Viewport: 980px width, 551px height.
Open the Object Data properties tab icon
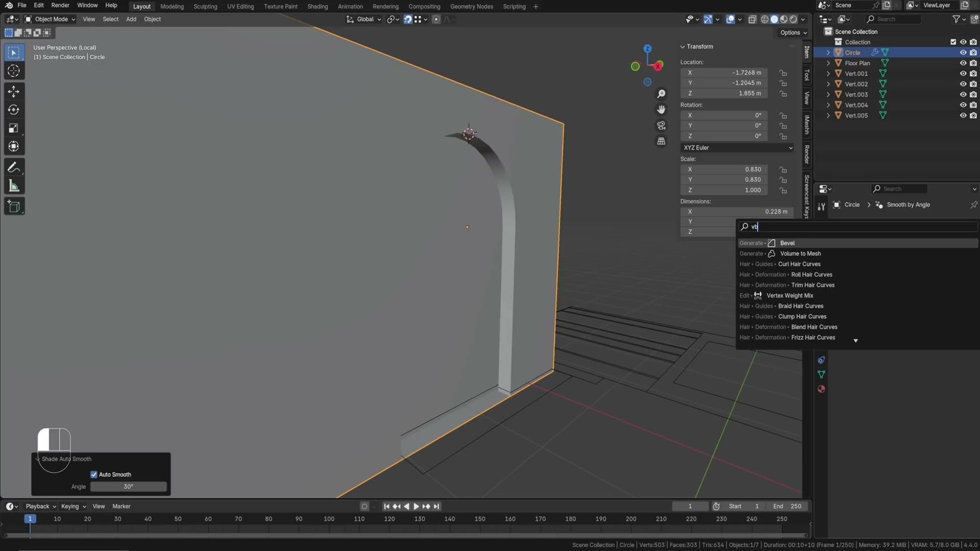click(821, 374)
